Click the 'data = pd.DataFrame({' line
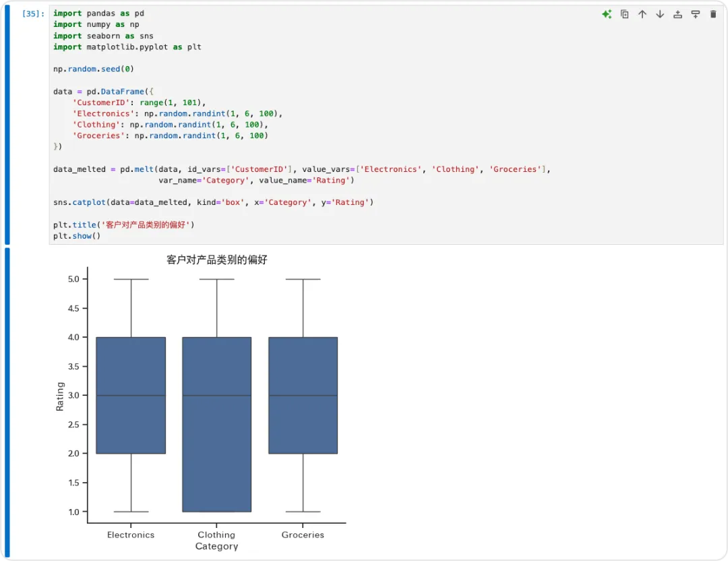 (x=103, y=92)
